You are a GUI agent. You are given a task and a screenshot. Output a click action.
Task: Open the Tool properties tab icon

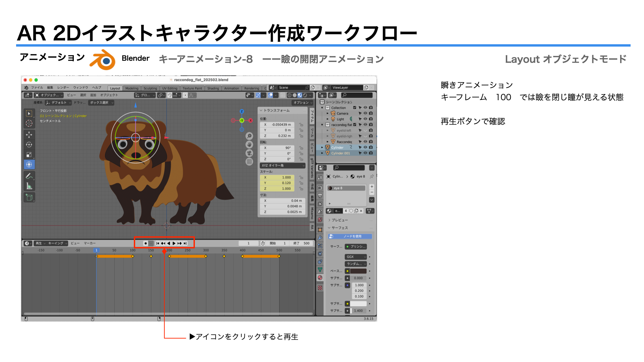tap(320, 177)
